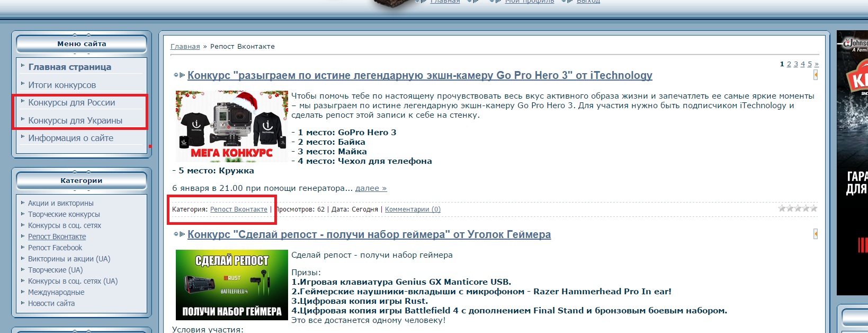Viewport: 868px width, 333px height.
Task: Click the Мой профиль link in the top bar
Action: (529, 2)
